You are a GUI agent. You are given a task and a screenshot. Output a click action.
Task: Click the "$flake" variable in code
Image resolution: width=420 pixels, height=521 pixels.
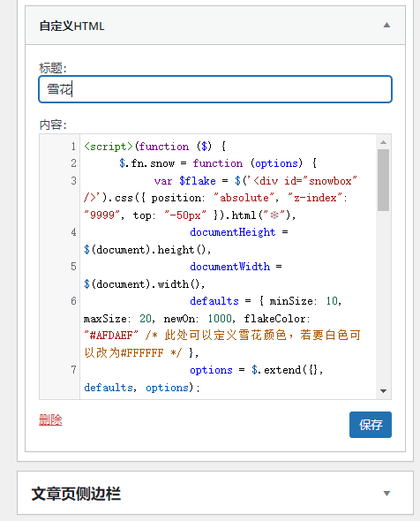click(198, 181)
